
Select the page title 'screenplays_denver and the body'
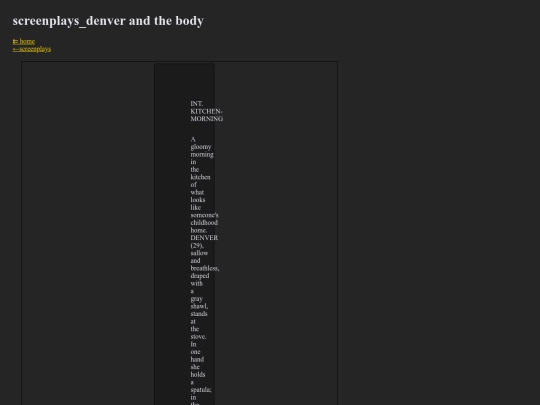(x=108, y=21)
